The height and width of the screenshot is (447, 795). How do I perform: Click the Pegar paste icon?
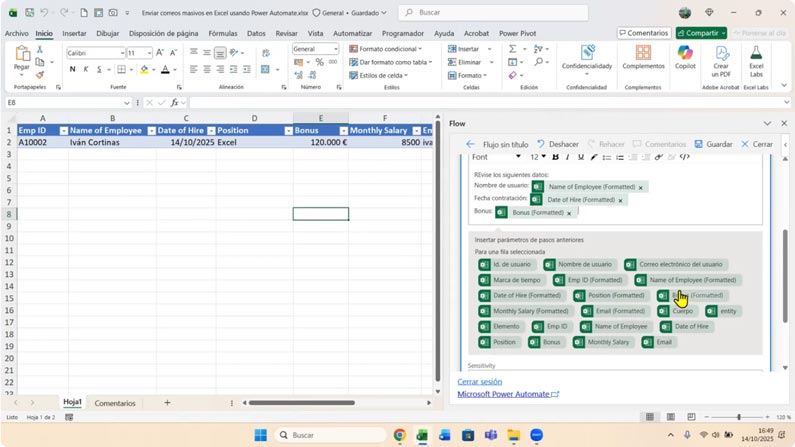point(22,58)
